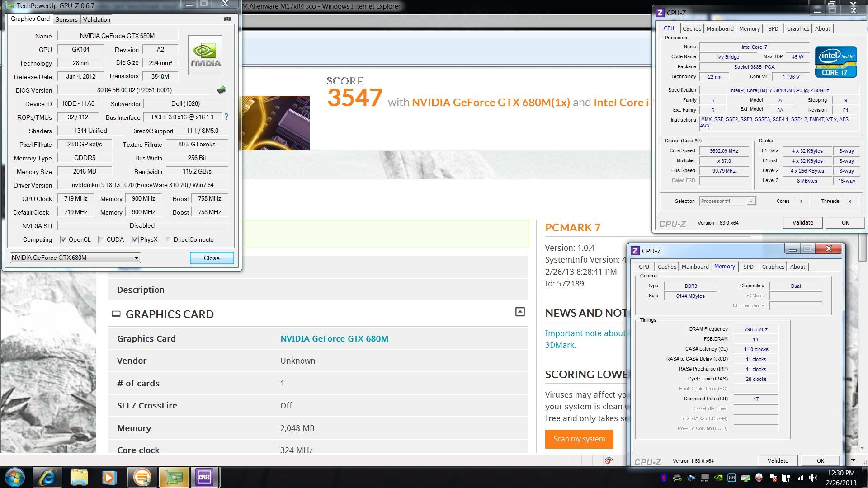Click the Show desktop strip at taskbar end

pyautogui.click(x=864, y=477)
